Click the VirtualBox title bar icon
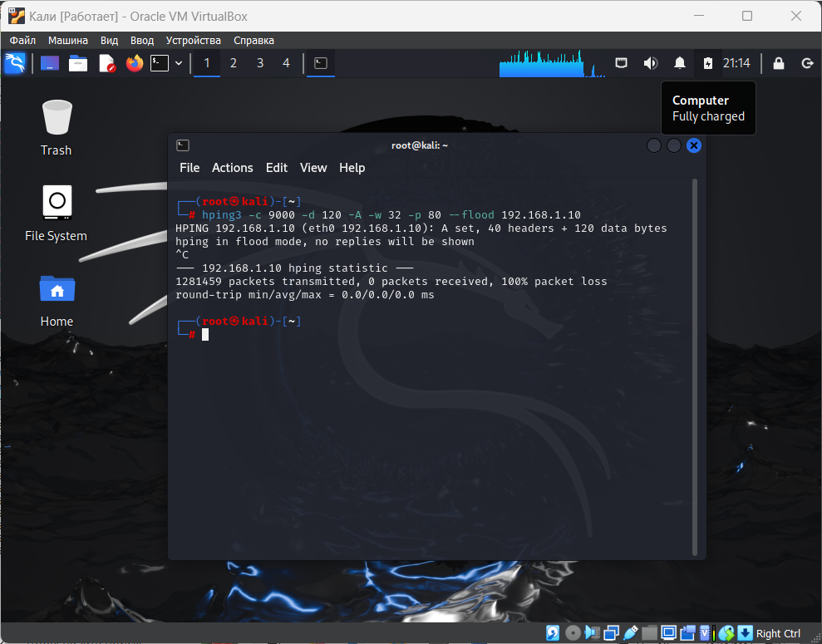 [17, 17]
